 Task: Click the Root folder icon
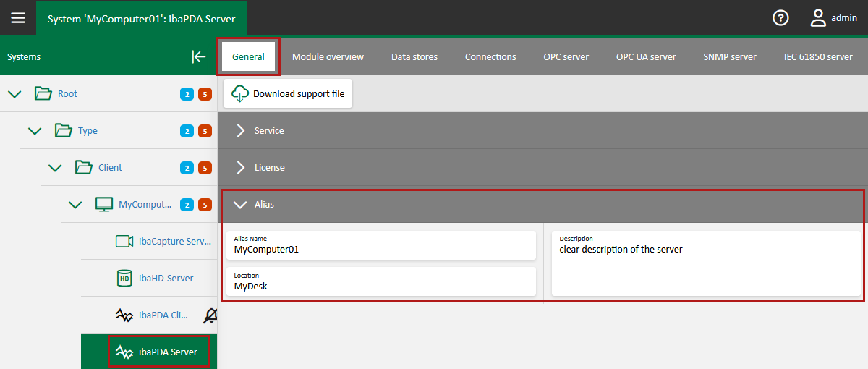click(x=43, y=93)
